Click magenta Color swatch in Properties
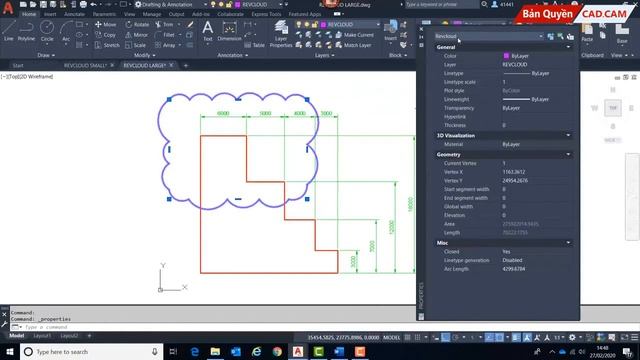 click(506, 56)
